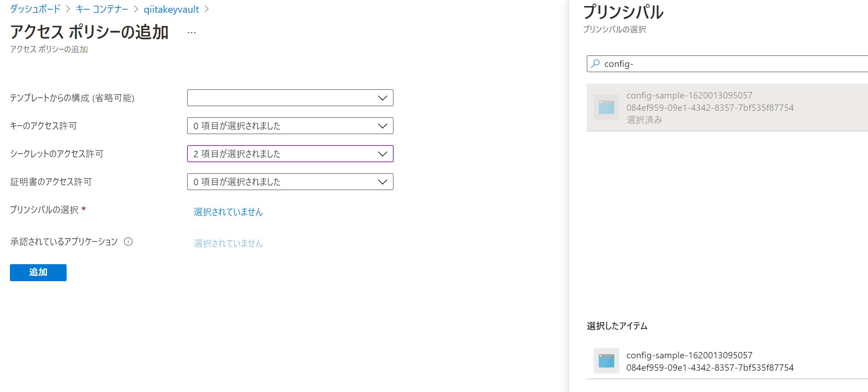
Task: Click the 追加 button
Action: pos(38,272)
